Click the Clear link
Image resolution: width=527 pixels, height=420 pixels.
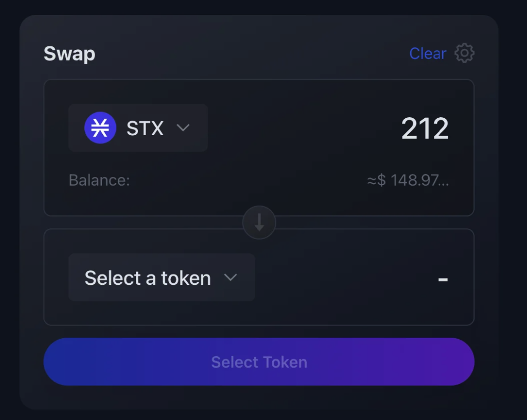pos(428,53)
